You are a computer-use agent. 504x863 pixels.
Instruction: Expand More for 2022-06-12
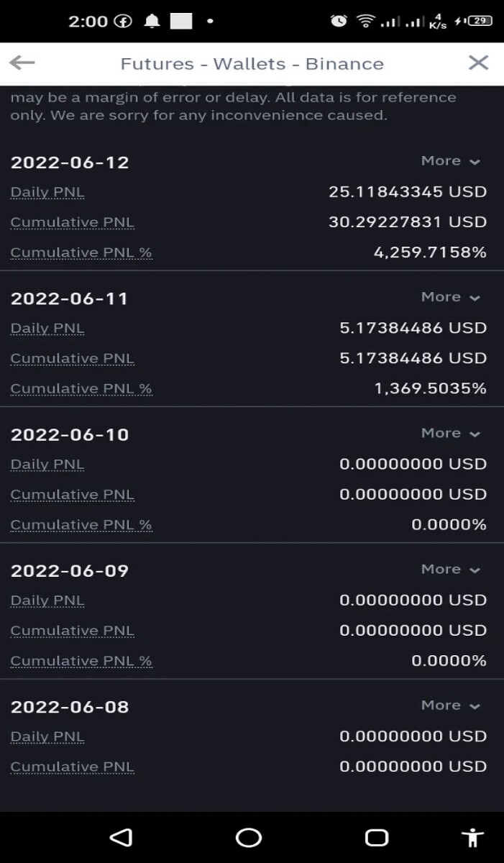pos(450,161)
